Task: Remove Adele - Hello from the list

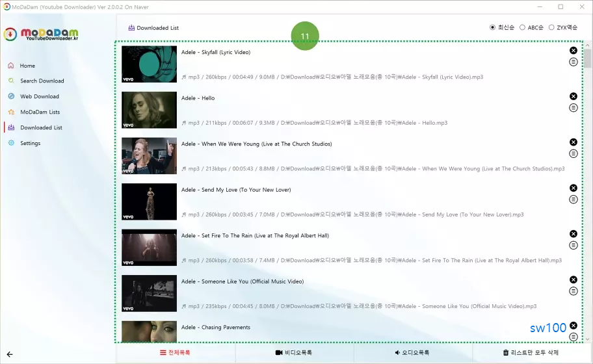Action: coord(573,96)
